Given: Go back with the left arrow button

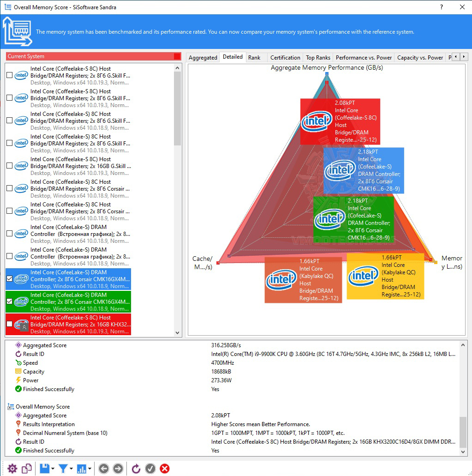Looking at the screenshot, I should pos(104,469).
